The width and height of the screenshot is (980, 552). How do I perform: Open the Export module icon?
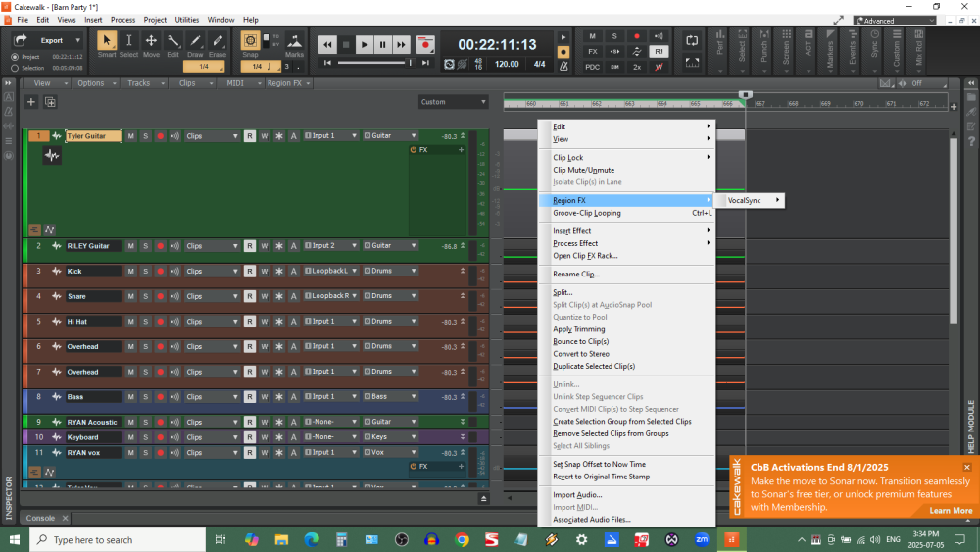click(20, 40)
